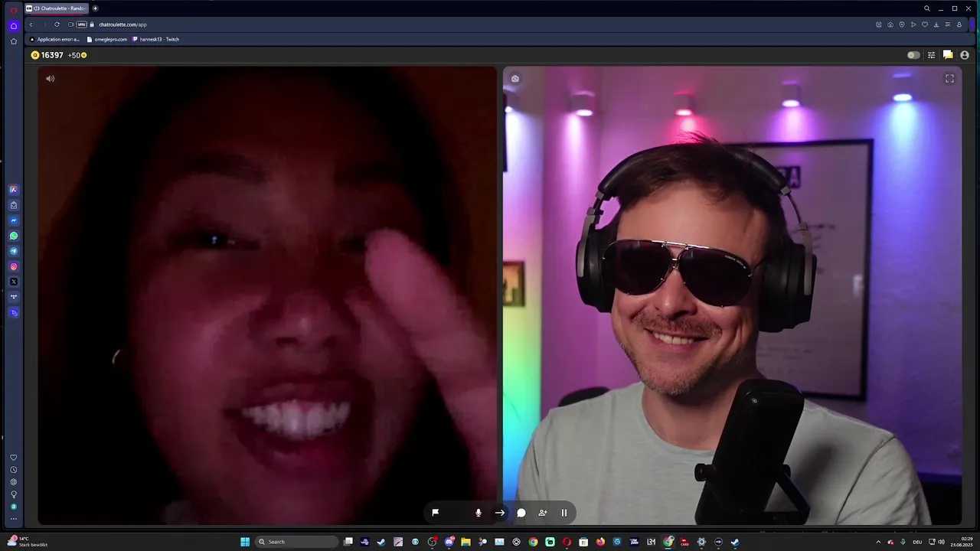The height and width of the screenshot is (551, 980).
Task: Reload the Chatroulette page
Action: (x=57, y=24)
